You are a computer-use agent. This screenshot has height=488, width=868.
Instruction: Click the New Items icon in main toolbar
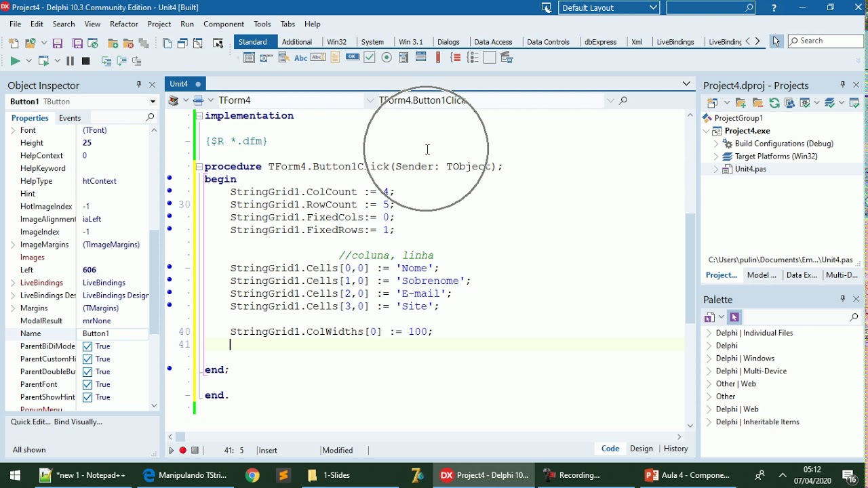pos(14,43)
